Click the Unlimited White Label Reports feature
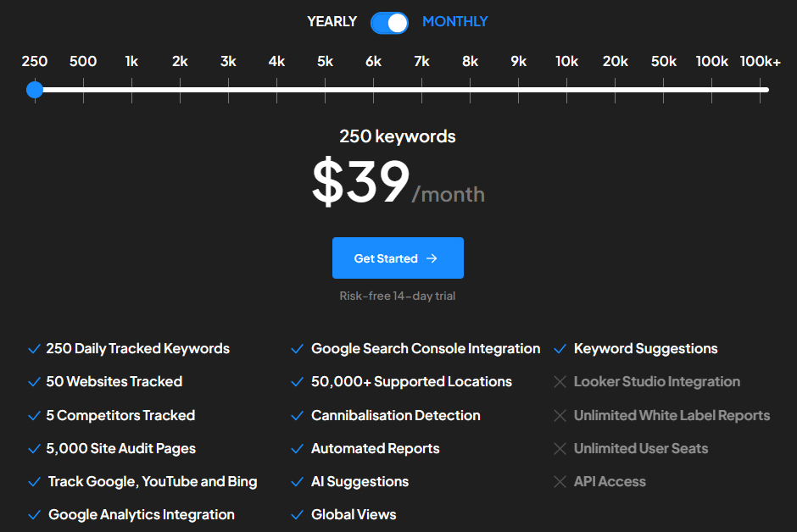This screenshot has height=532, width=797. coord(672,416)
